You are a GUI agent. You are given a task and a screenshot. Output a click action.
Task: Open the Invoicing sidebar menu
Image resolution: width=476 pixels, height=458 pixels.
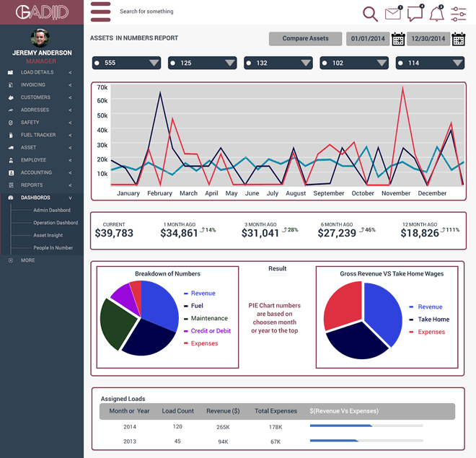(33, 85)
